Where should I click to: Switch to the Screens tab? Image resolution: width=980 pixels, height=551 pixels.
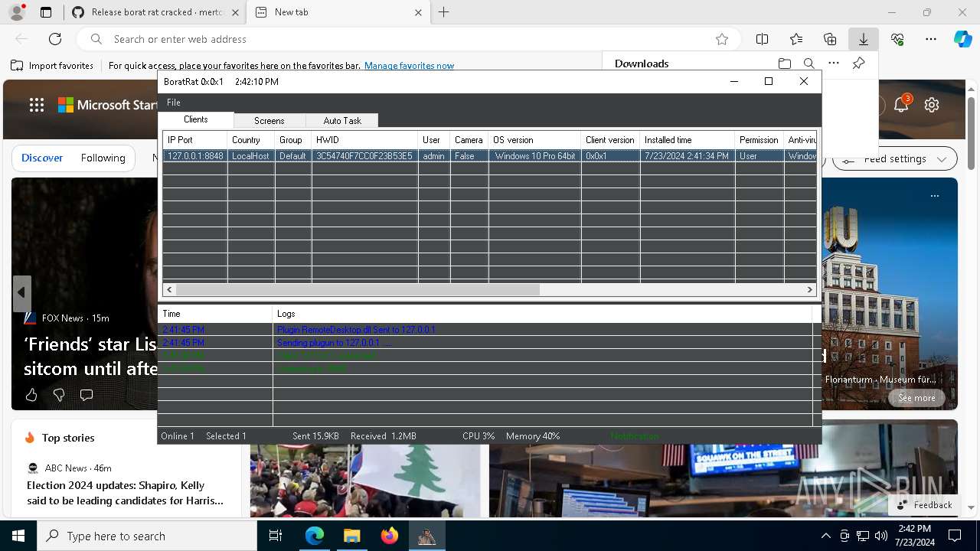[x=269, y=121]
